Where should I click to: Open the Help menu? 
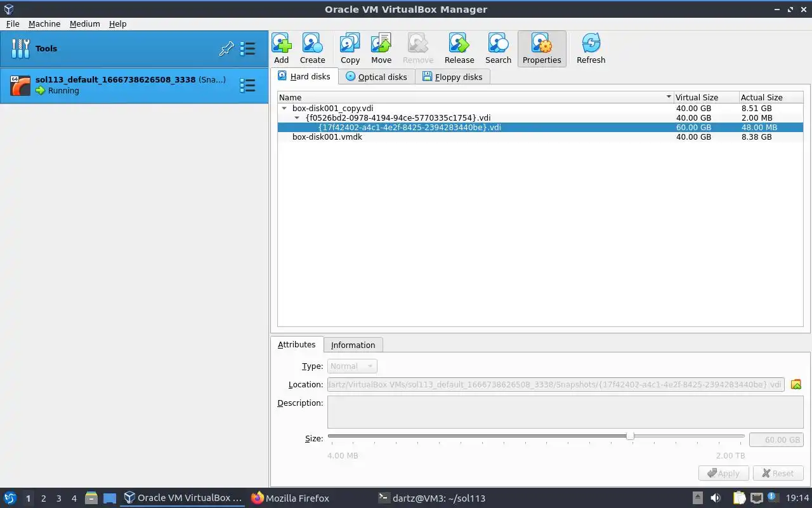[118, 23]
